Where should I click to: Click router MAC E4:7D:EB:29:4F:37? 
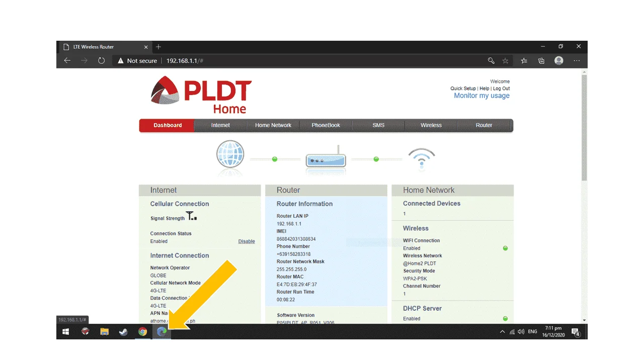[297, 285]
